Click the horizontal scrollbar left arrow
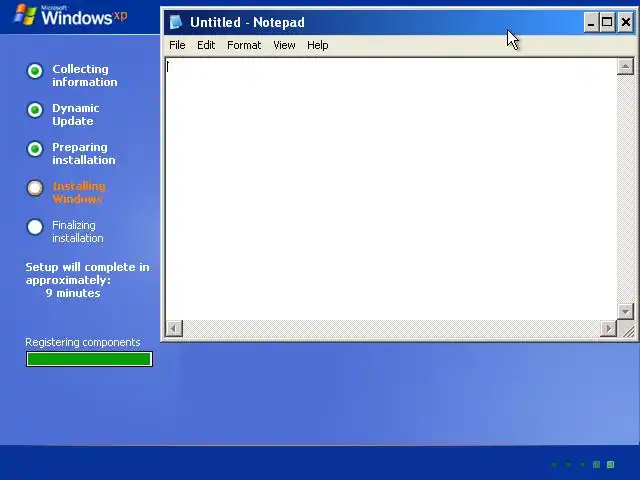 [x=174, y=328]
